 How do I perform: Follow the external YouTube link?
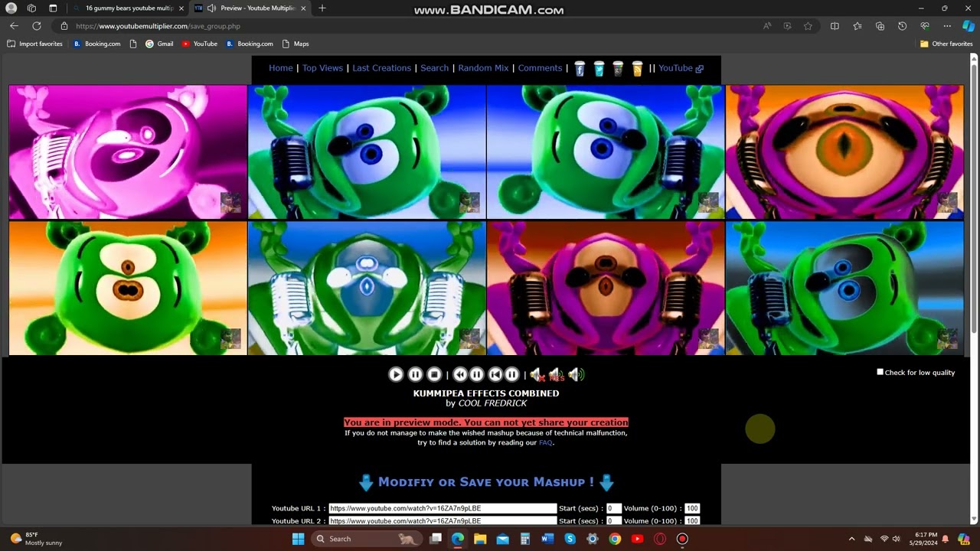[681, 68]
